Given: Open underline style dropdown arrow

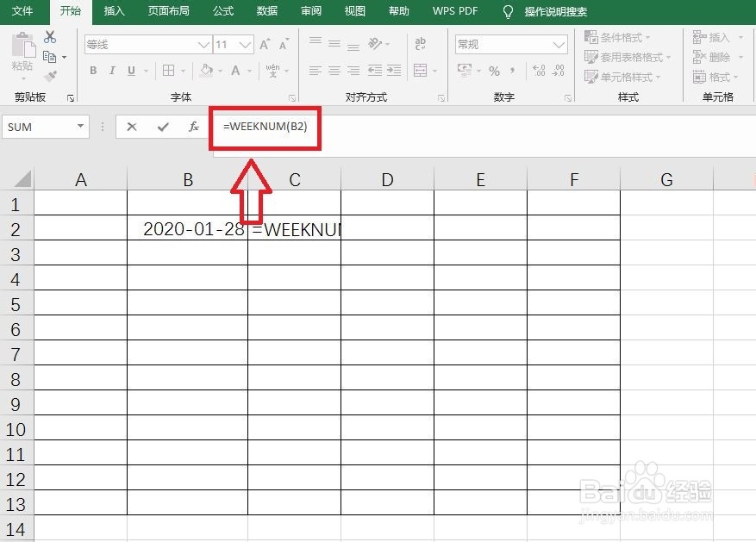Looking at the screenshot, I should (146, 72).
